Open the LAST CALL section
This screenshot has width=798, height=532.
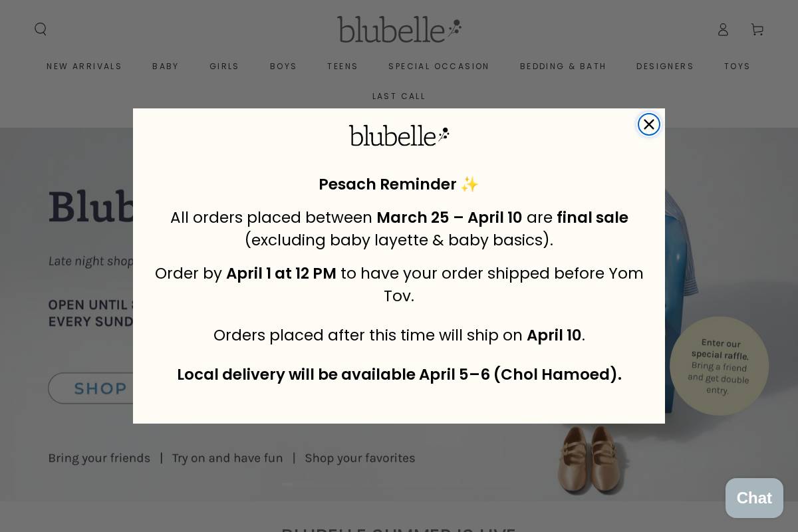click(399, 96)
